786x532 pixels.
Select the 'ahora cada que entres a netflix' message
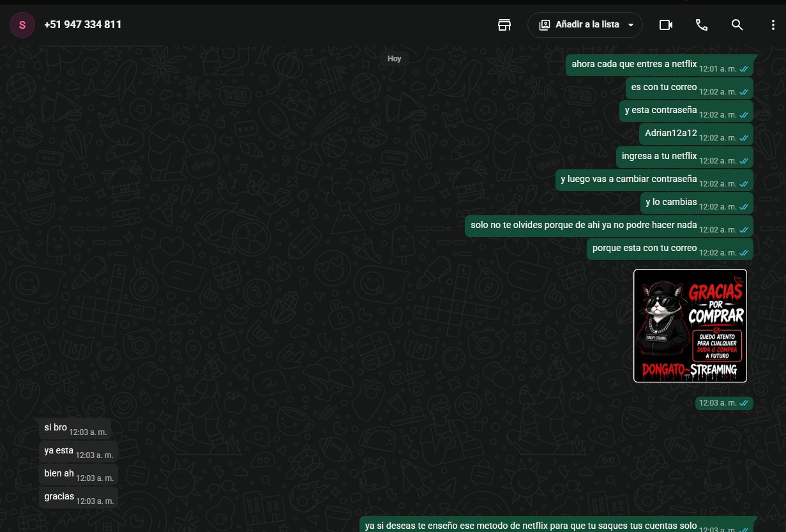click(660, 65)
